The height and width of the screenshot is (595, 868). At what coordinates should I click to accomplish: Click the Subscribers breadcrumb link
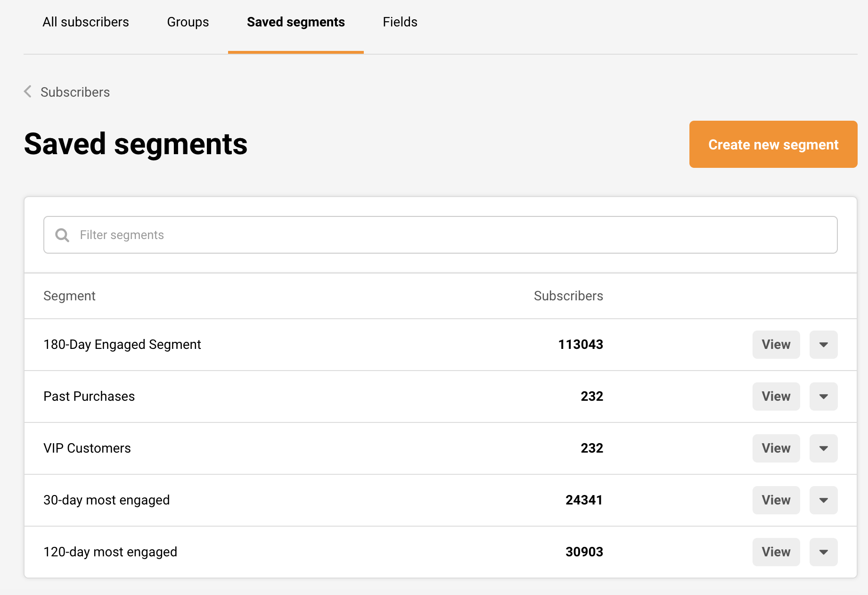point(75,92)
